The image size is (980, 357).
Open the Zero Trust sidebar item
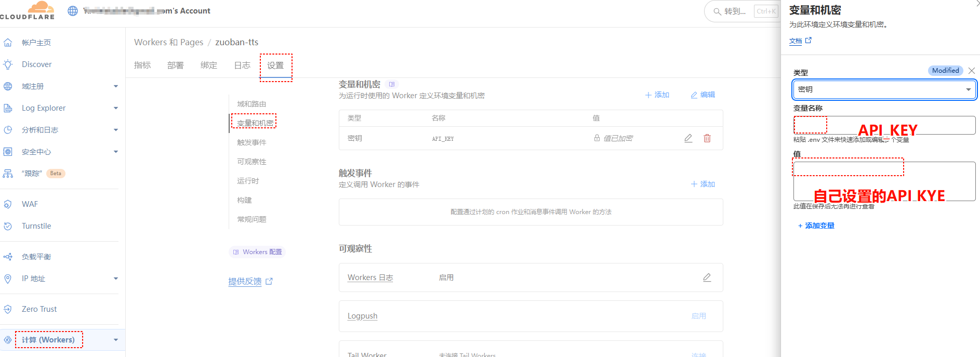point(39,309)
